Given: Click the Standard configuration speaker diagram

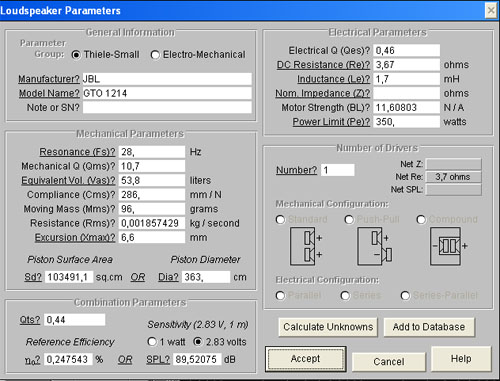Looking at the screenshot, I should tap(306, 246).
